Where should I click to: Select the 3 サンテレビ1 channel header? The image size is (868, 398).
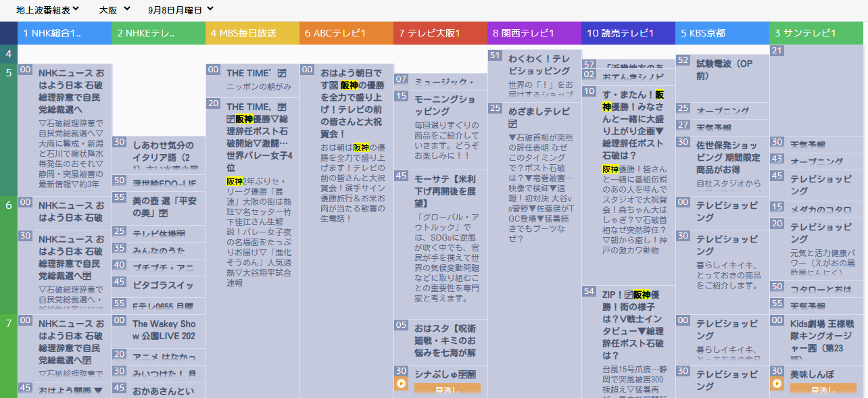point(817,32)
